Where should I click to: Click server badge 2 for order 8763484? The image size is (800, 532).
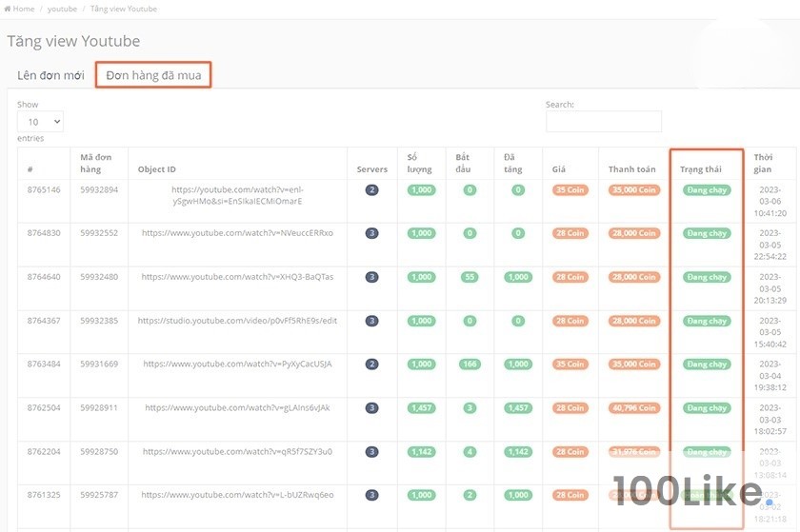(372, 365)
